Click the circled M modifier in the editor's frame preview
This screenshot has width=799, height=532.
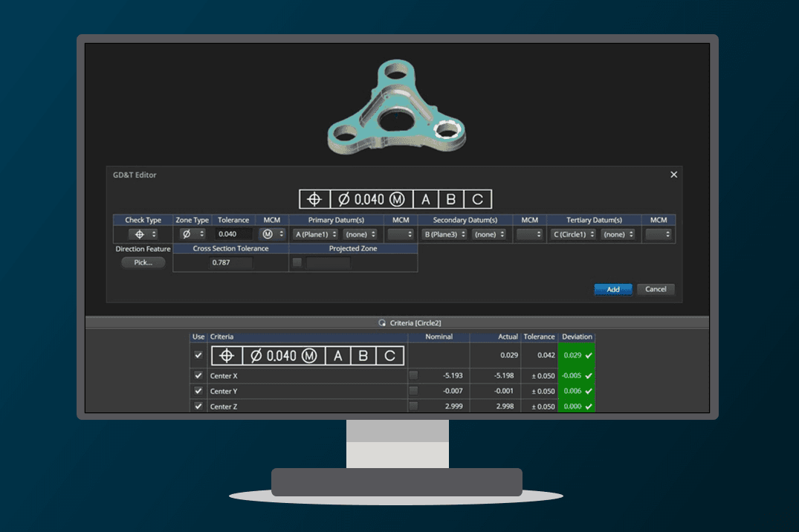tap(398, 199)
